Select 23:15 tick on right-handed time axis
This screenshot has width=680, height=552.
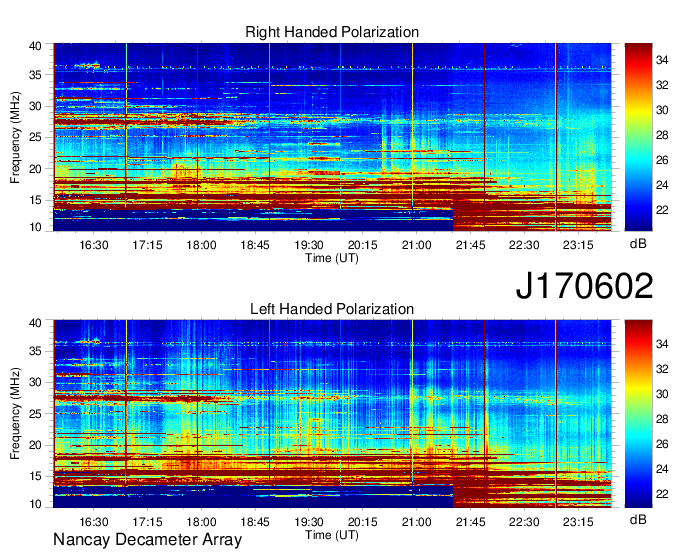pos(578,245)
